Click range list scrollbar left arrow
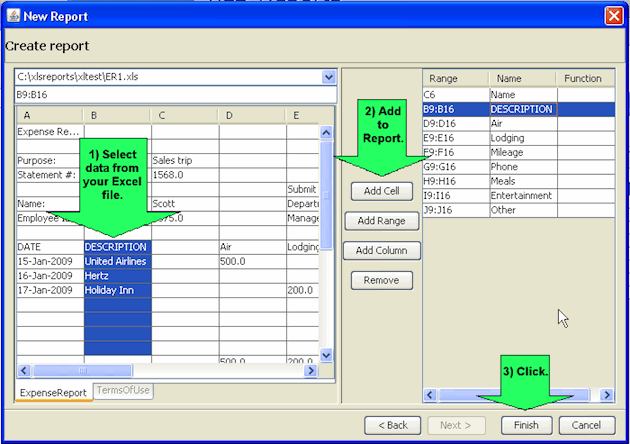The image size is (630, 444). coord(430,395)
